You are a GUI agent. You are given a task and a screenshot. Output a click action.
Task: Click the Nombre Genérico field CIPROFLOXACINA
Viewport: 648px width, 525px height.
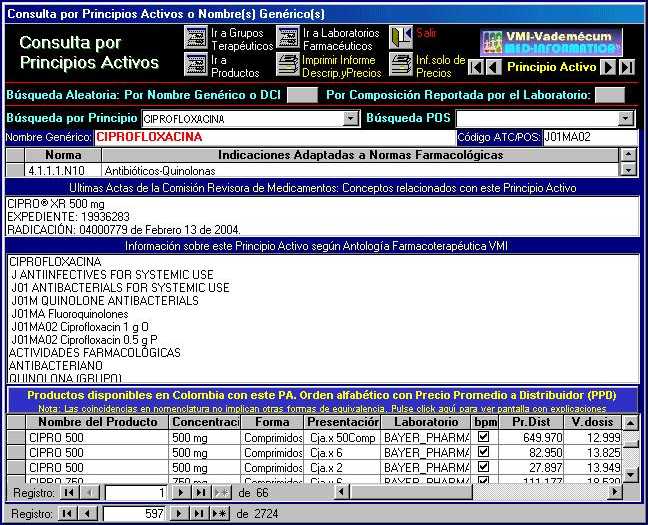pyautogui.click(x=274, y=137)
